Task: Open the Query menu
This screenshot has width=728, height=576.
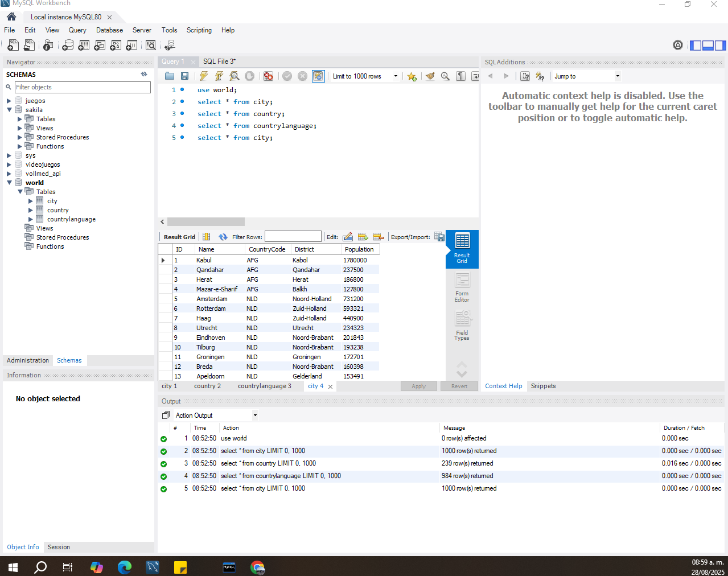Action: (77, 30)
